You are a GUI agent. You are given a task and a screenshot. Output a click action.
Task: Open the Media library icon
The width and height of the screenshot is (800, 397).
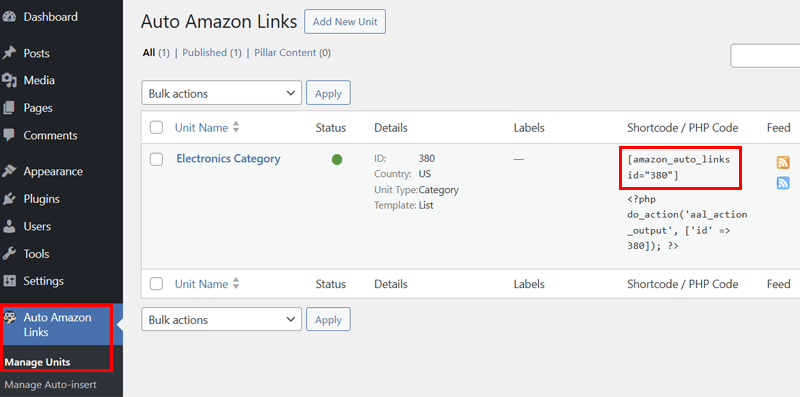click(9, 81)
